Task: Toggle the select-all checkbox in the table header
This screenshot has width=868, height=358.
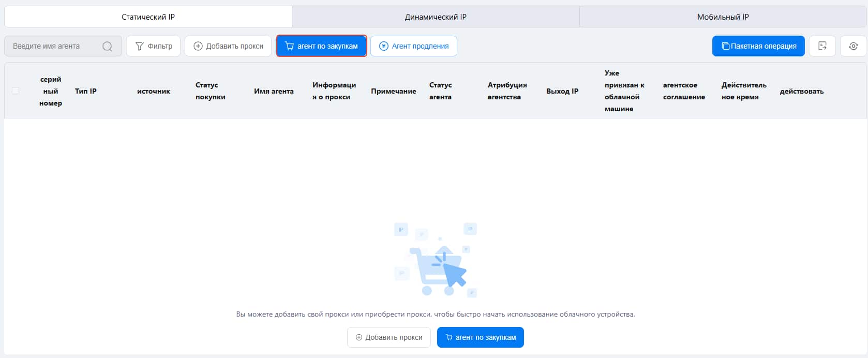Action: 16,91
